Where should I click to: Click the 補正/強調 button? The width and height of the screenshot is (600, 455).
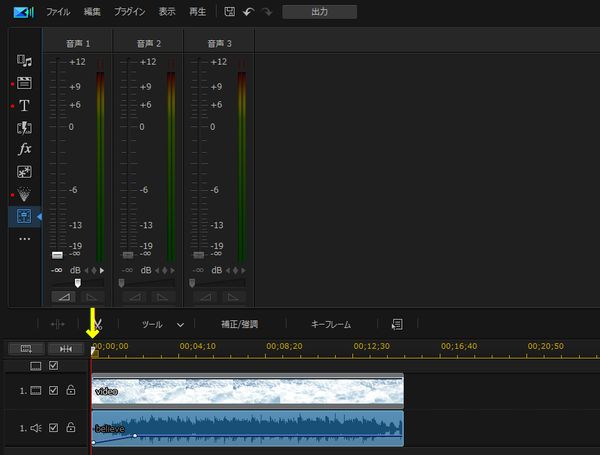pos(240,325)
